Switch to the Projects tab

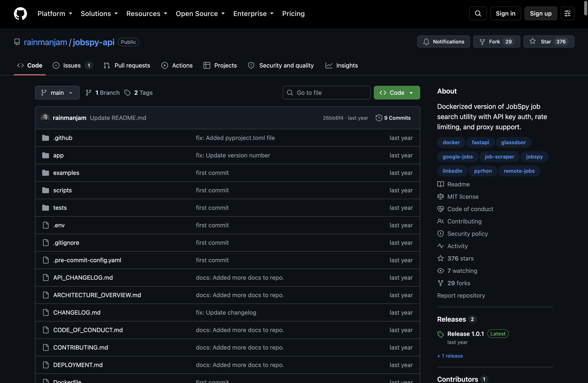tap(220, 65)
